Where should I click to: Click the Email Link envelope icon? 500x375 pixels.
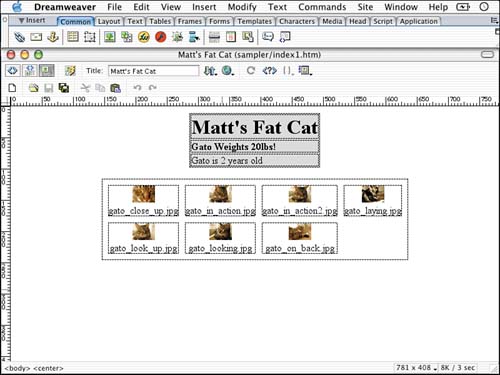[x=36, y=37]
